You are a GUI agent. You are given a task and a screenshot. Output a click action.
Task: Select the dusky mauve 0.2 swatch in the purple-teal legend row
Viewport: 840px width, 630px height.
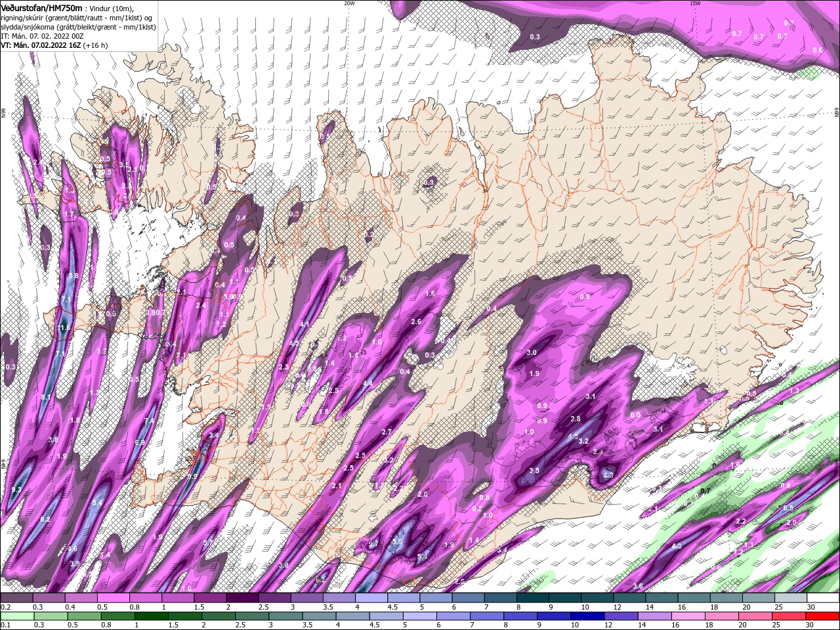tap(16, 598)
